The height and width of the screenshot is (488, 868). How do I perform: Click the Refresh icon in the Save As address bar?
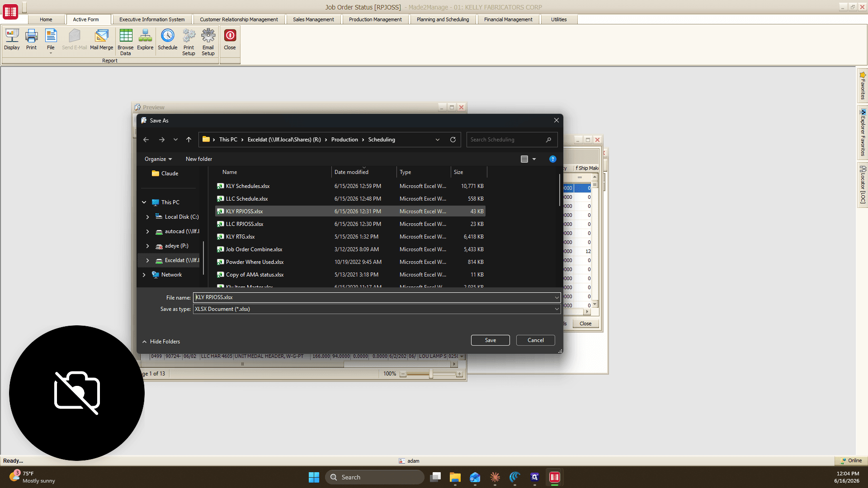[453, 140]
